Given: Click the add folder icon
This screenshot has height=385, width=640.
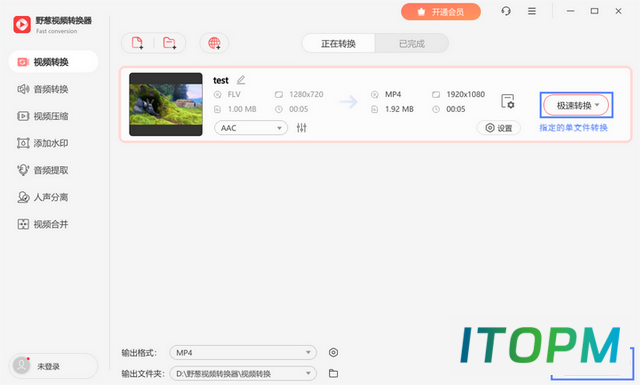Looking at the screenshot, I should tap(169, 43).
